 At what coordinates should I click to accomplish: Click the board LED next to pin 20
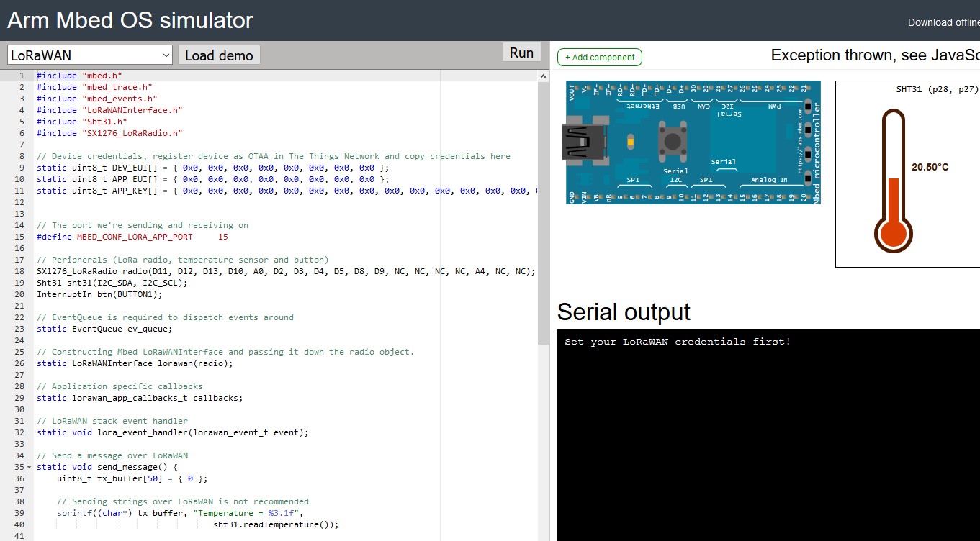tap(808, 178)
